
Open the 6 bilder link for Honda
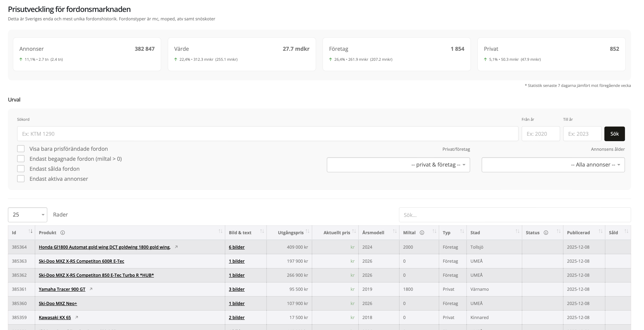pyautogui.click(x=237, y=247)
